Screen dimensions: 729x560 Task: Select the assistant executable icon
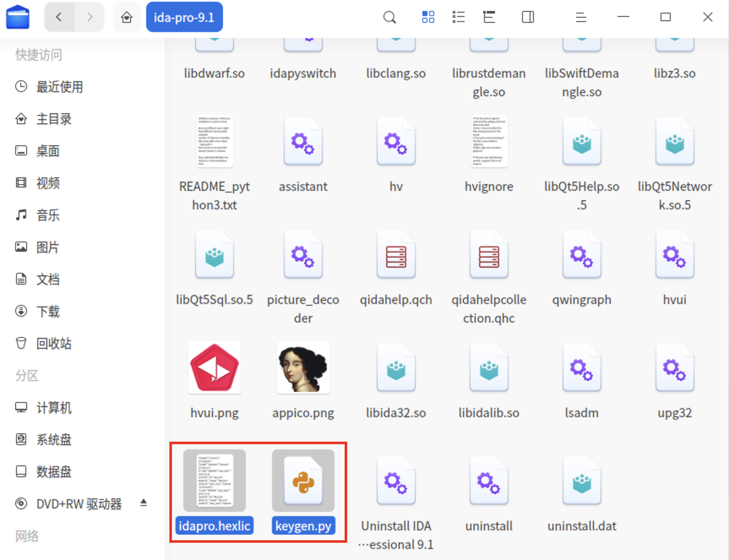[303, 141]
